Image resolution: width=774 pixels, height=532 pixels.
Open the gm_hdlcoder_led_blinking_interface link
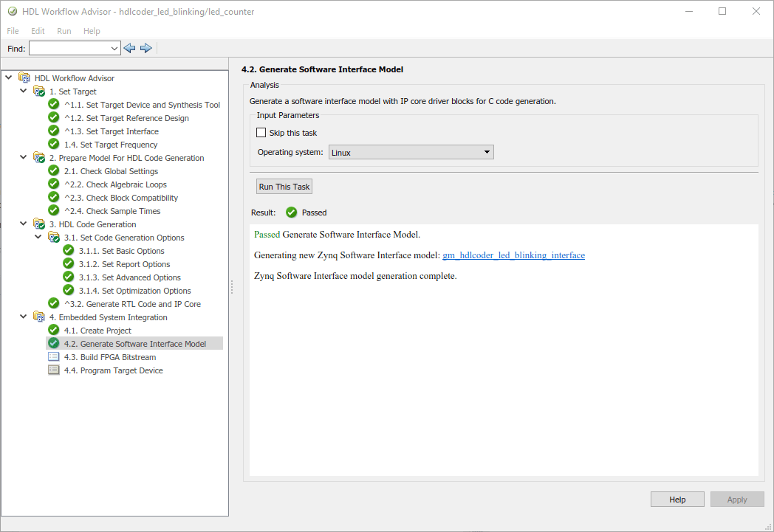513,255
